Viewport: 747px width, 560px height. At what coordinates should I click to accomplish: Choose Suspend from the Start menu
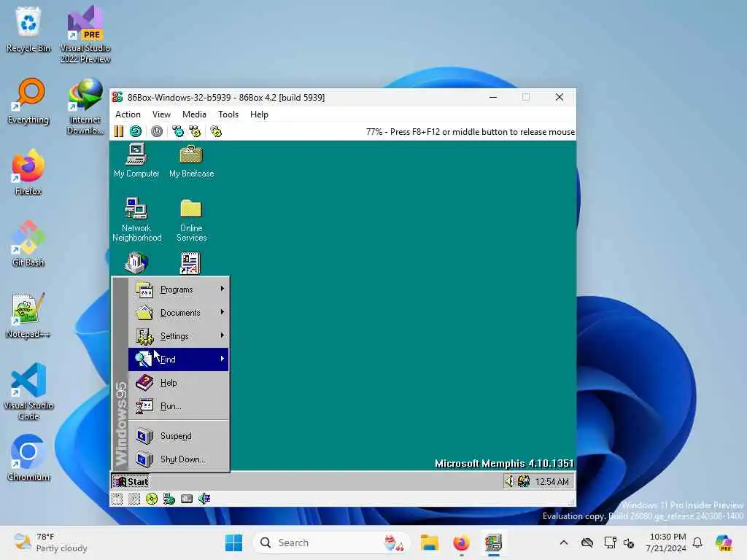179,436
